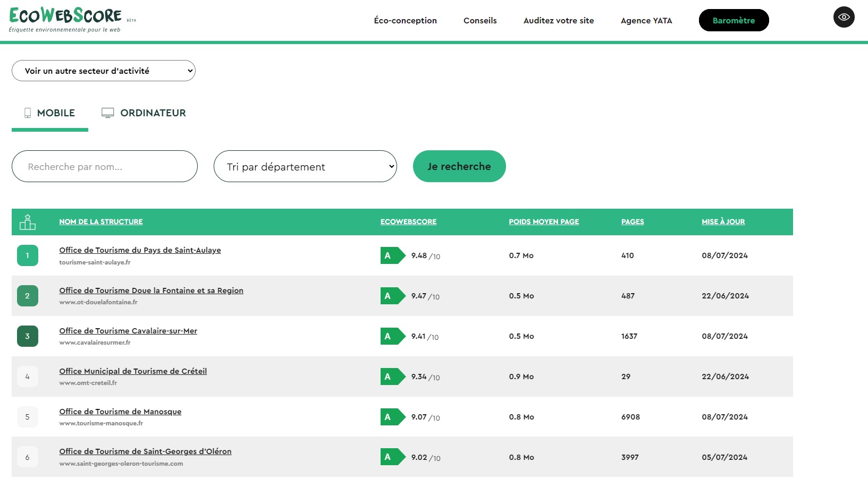Click the A grade badge for Créteil
Screen dimensions: 868x479
[x=392, y=377]
